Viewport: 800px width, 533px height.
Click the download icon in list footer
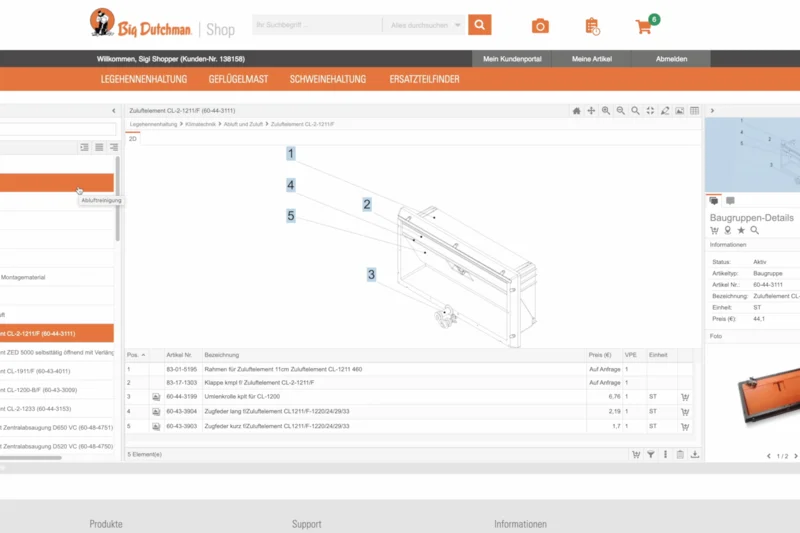695,454
